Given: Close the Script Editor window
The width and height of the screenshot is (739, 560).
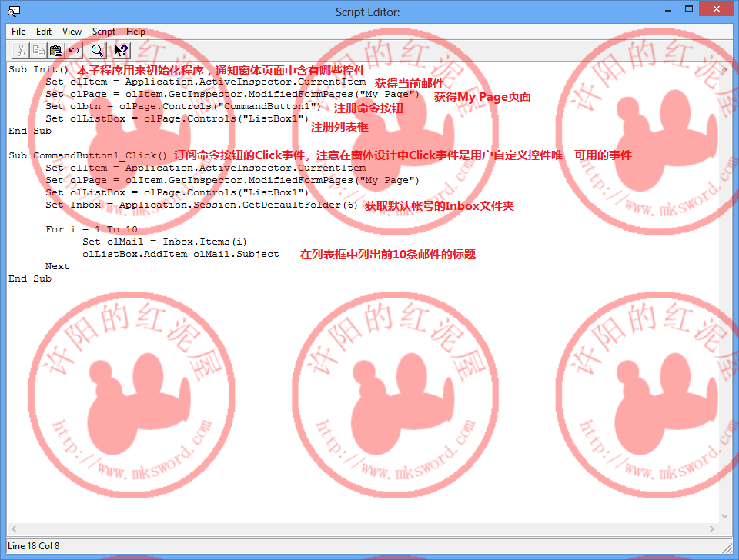Looking at the screenshot, I should click(717, 9).
